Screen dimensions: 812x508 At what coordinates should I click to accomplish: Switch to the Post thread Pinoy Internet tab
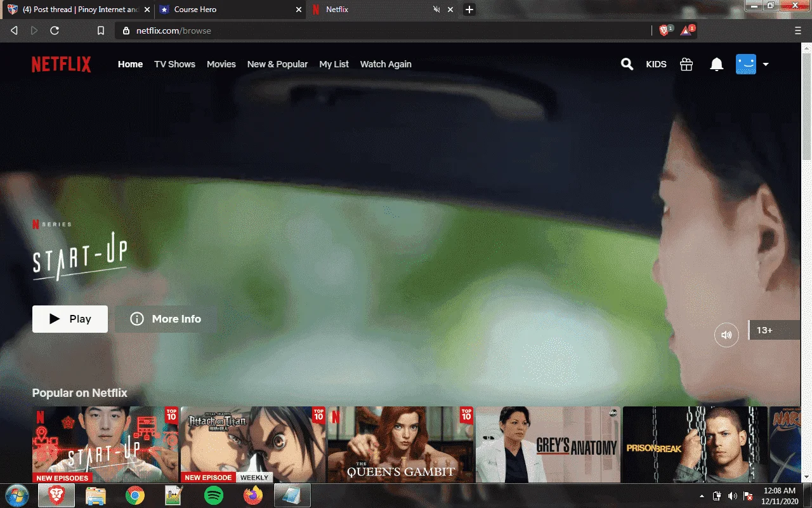pos(77,10)
